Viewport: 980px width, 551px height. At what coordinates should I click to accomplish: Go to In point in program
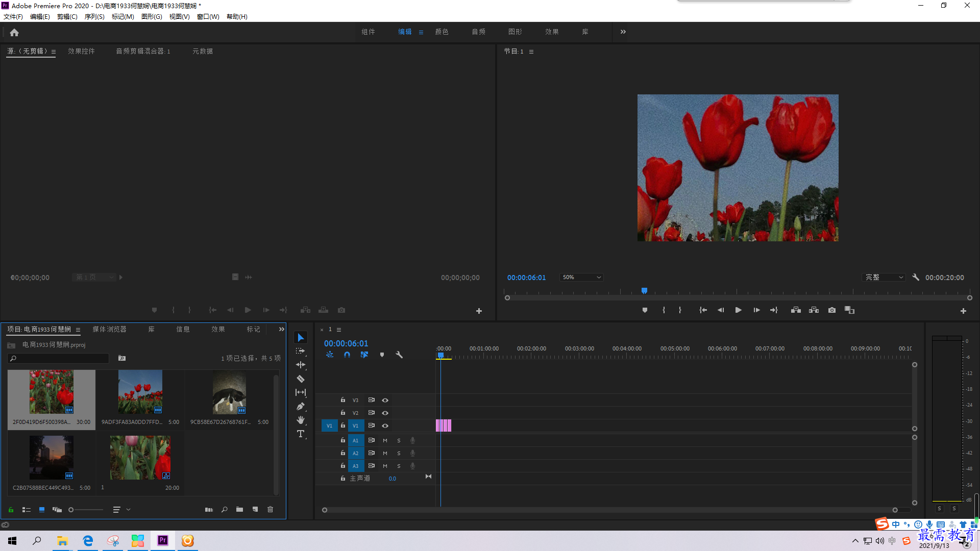(703, 310)
